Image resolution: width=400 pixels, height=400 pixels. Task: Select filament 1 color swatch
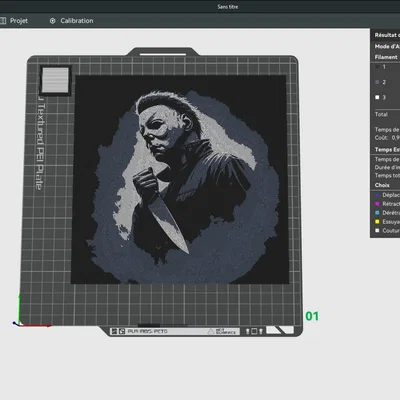click(x=377, y=67)
